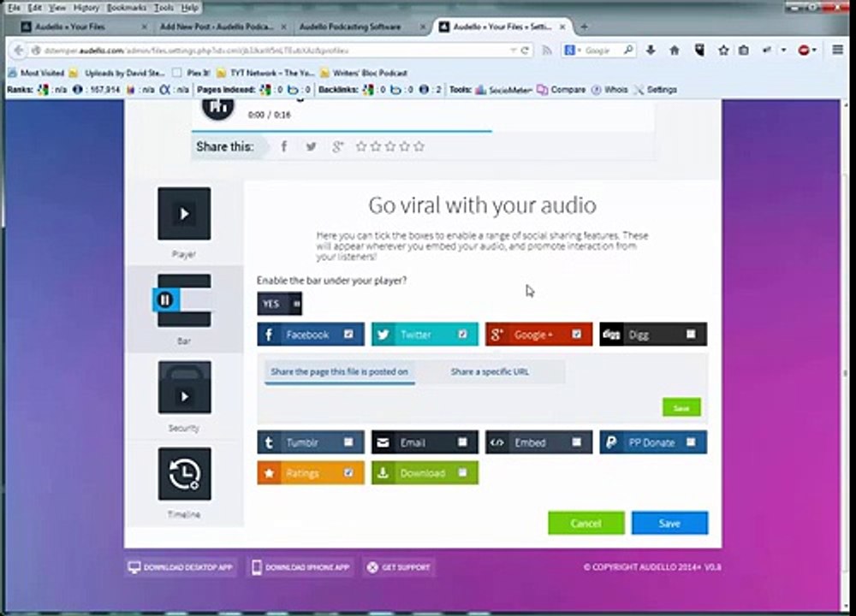Open 'Writers' Bloc Podcast' bookmark
The height and width of the screenshot is (616, 856).
364,73
